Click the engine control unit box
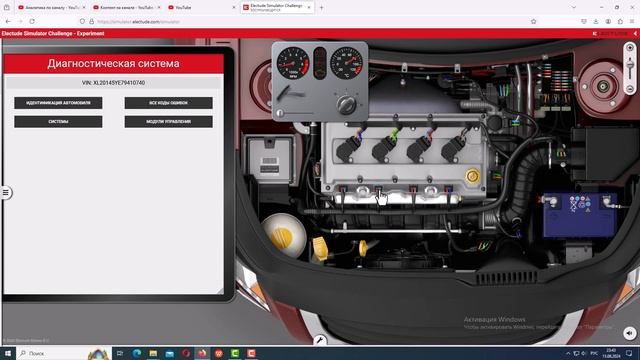This screenshot has height=360, width=640. point(270,160)
